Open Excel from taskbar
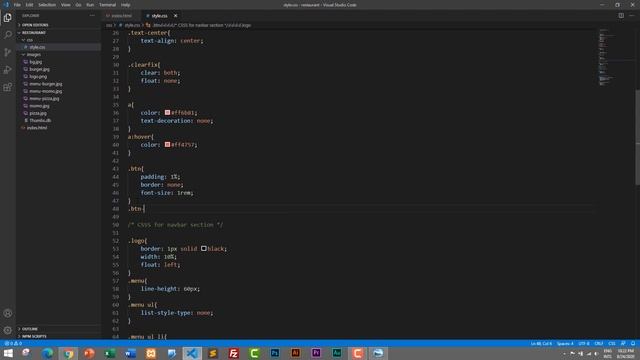 click(x=109, y=353)
